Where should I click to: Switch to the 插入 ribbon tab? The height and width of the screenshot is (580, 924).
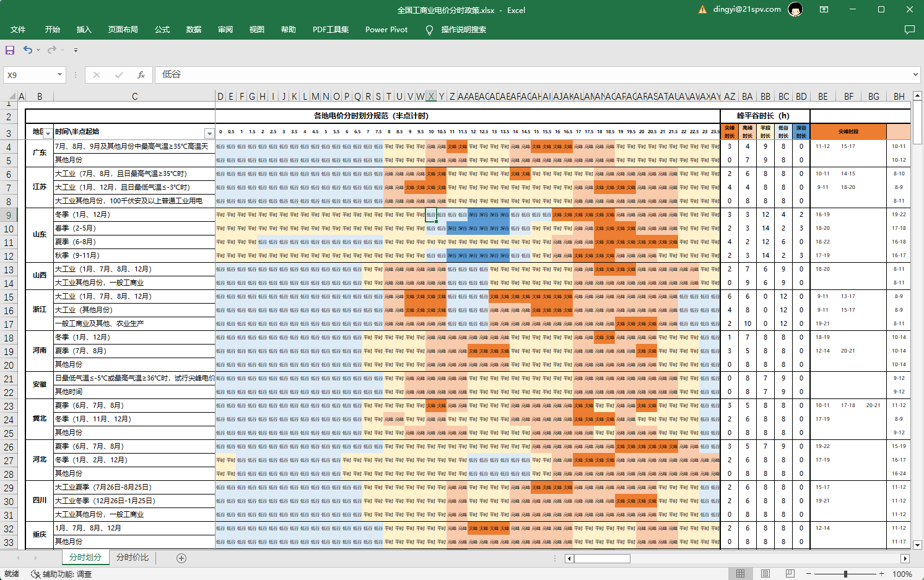[x=84, y=30]
